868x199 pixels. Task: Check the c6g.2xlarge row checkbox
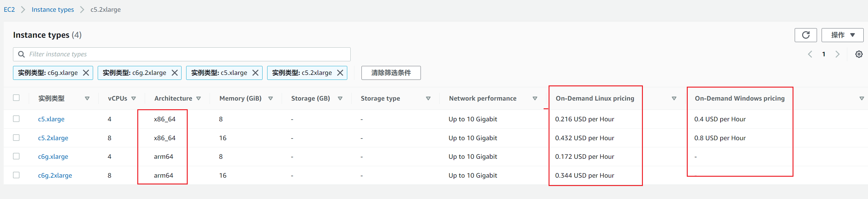pos(16,175)
